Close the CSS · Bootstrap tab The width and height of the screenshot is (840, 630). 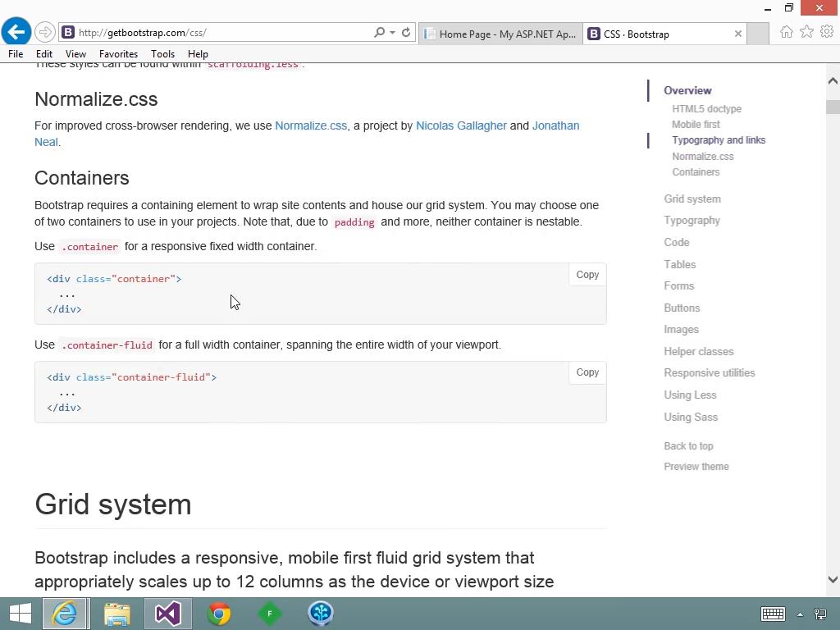[x=737, y=34]
